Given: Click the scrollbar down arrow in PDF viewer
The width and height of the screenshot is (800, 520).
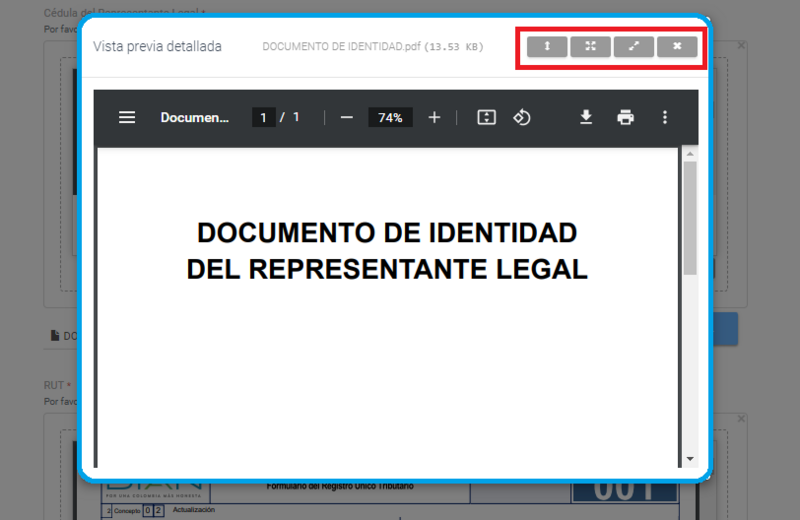Looking at the screenshot, I should click(x=690, y=459).
